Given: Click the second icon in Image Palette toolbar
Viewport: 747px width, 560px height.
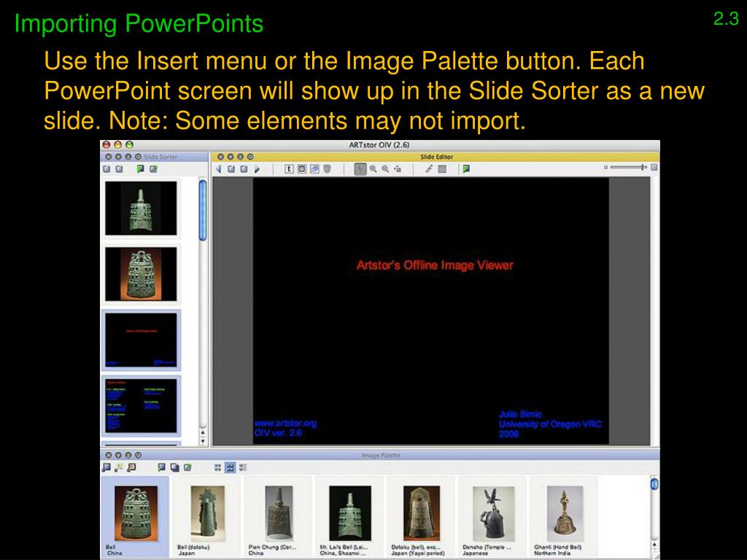Looking at the screenshot, I should (x=119, y=467).
